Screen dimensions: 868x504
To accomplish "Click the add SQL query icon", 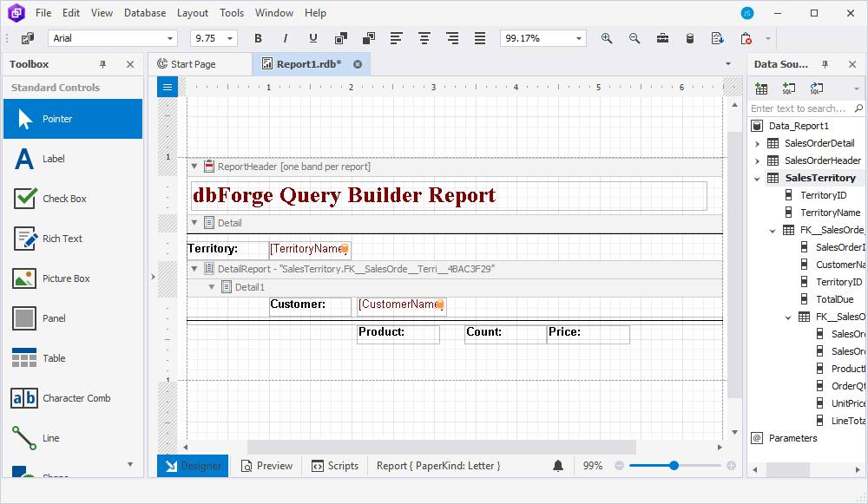I will [789, 88].
